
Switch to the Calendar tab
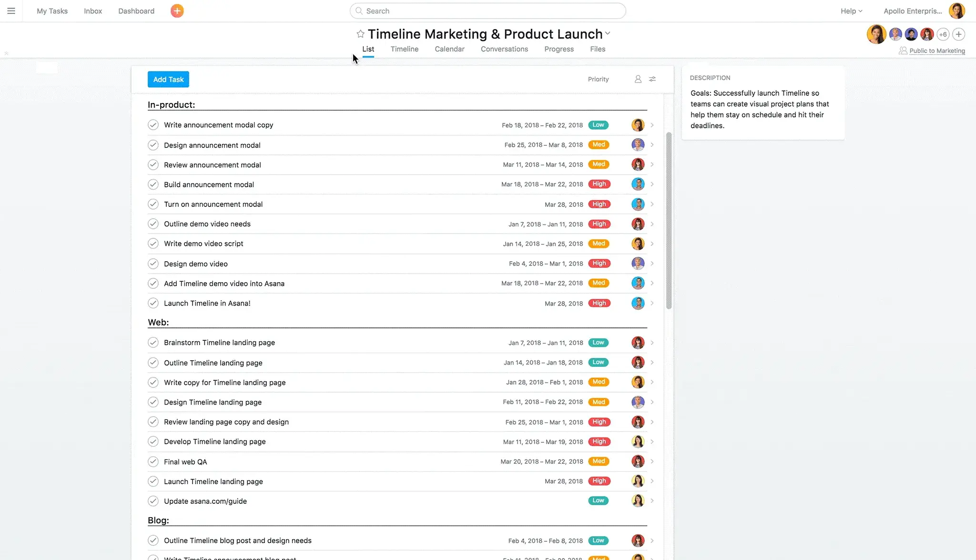[449, 49]
